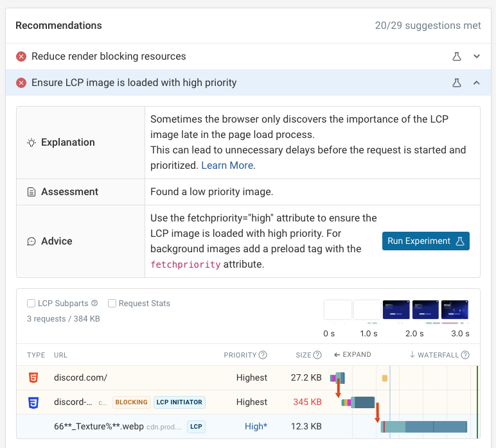Click the Size column help icon
This screenshot has height=448, width=496.
(x=317, y=355)
